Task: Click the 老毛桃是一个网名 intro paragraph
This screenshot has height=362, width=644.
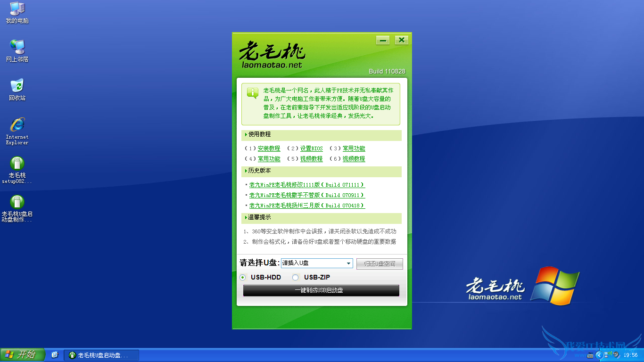Action: click(329, 103)
